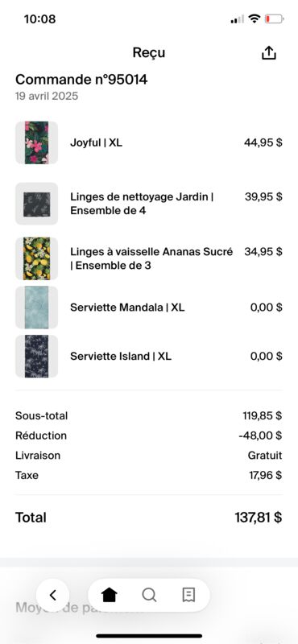Screen dimensions: 298x644
Task: Open the Joyful XL towel thumbnail
Action: pyautogui.click(x=36, y=142)
